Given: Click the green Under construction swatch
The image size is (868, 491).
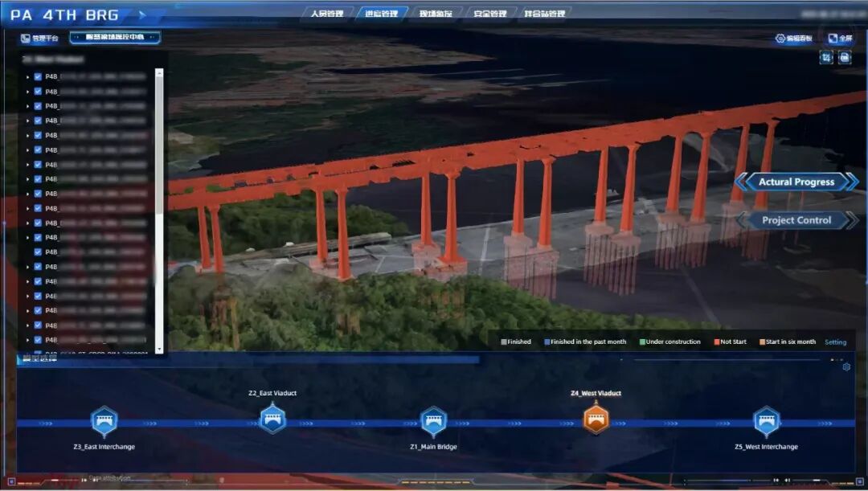Looking at the screenshot, I should (642, 342).
